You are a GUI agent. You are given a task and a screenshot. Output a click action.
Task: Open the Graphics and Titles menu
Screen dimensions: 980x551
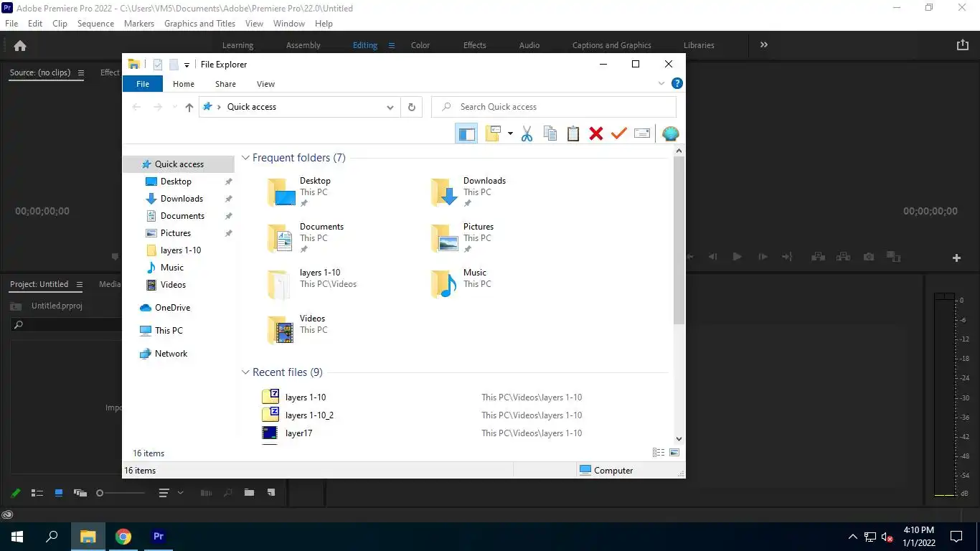pyautogui.click(x=199, y=24)
